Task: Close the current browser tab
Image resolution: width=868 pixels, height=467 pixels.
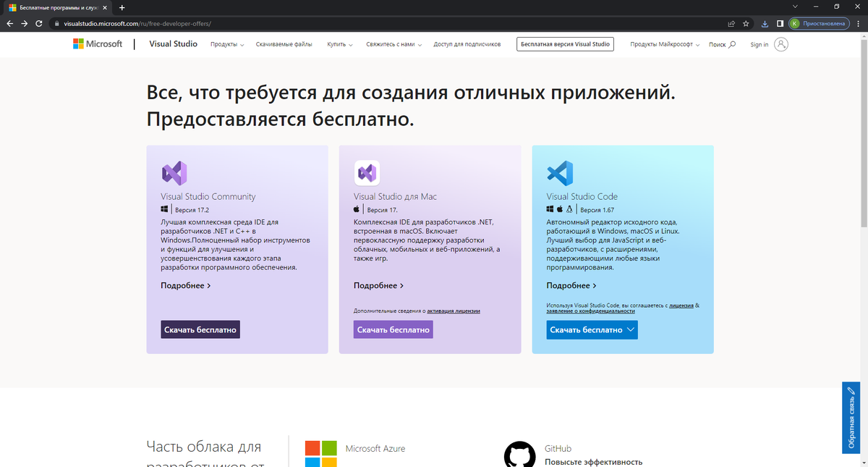Action: click(106, 7)
